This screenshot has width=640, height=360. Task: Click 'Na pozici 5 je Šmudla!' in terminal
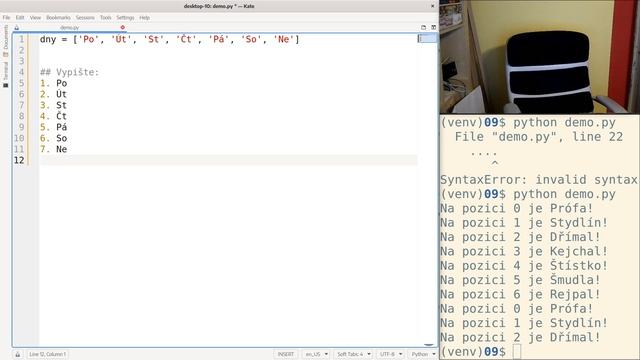tap(520, 280)
